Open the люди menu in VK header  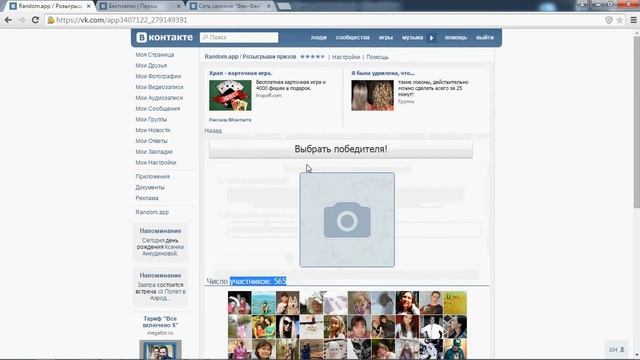click(x=319, y=37)
